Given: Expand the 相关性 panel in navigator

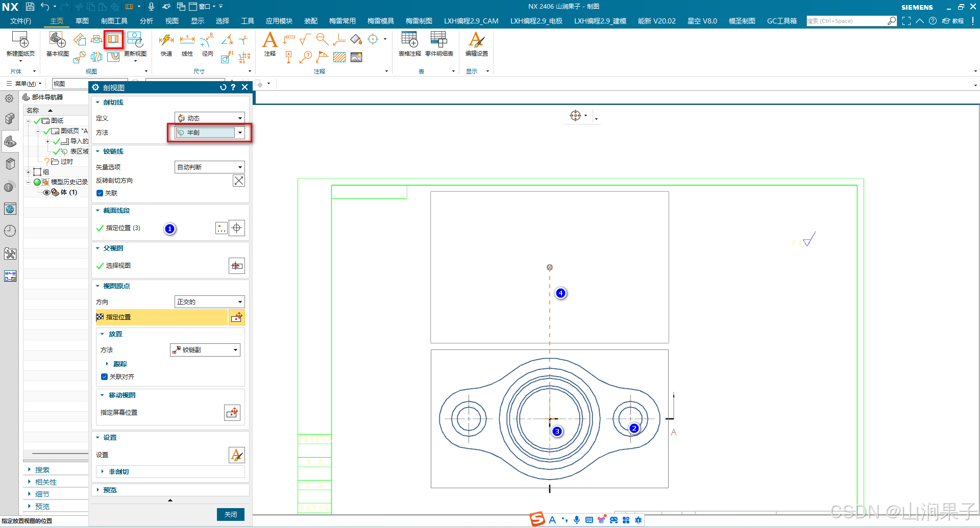Looking at the screenshot, I should tap(46, 482).
